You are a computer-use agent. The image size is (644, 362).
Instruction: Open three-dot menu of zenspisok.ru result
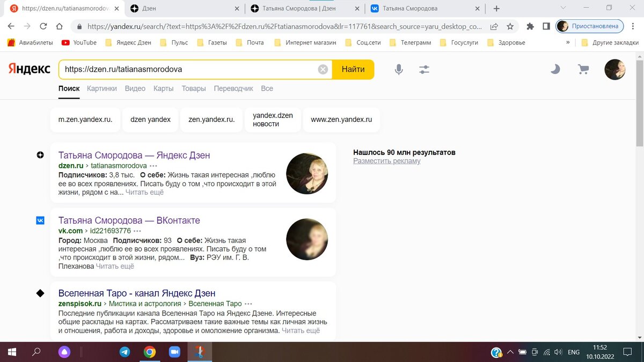pyautogui.click(x=248, y=304)
